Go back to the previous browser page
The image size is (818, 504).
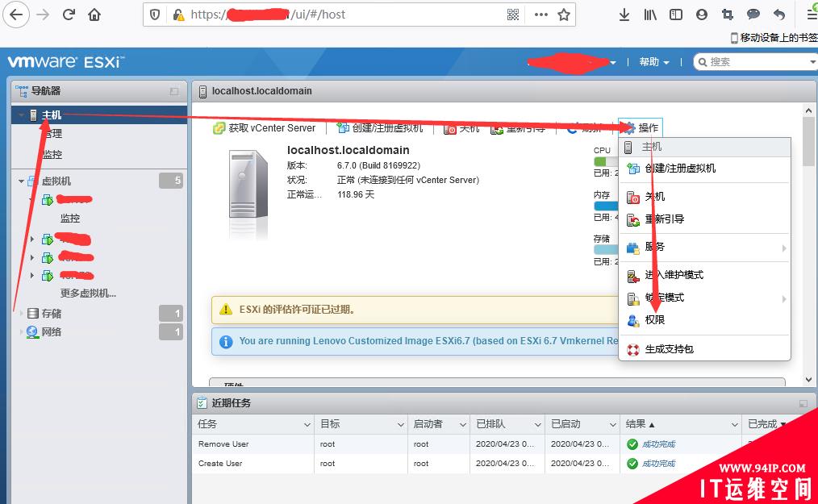[16, 15]
